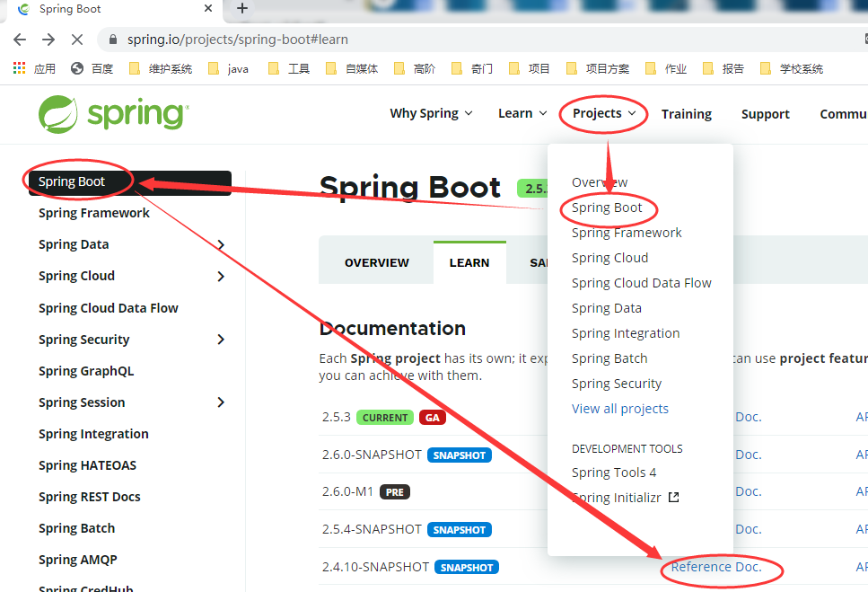Open the 项目 bookmark folder
The width and height of the screenshot is (868, 592).
click(530, 68)
